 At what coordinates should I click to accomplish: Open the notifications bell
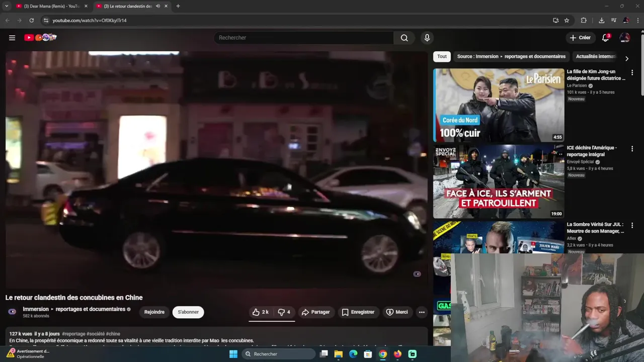point(606,38)
